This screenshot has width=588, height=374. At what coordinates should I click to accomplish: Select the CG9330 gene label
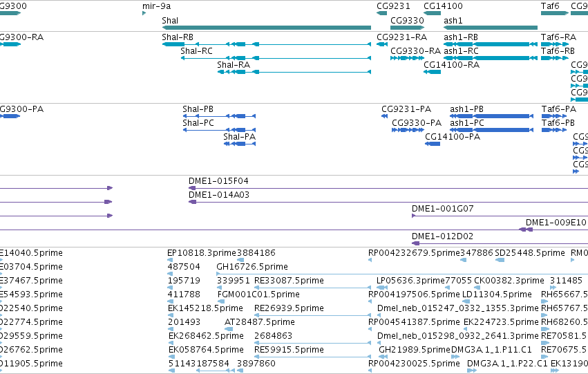point(407,20)
